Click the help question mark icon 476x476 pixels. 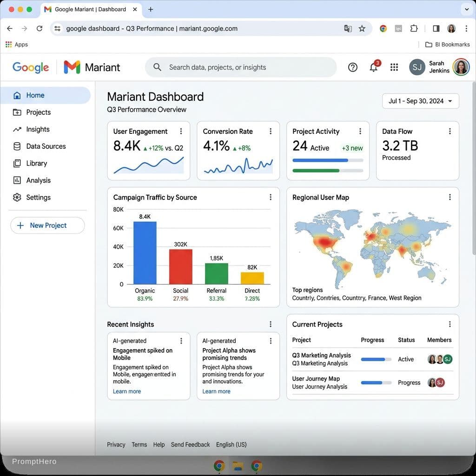pyautogui.click(x=352, y=67)
